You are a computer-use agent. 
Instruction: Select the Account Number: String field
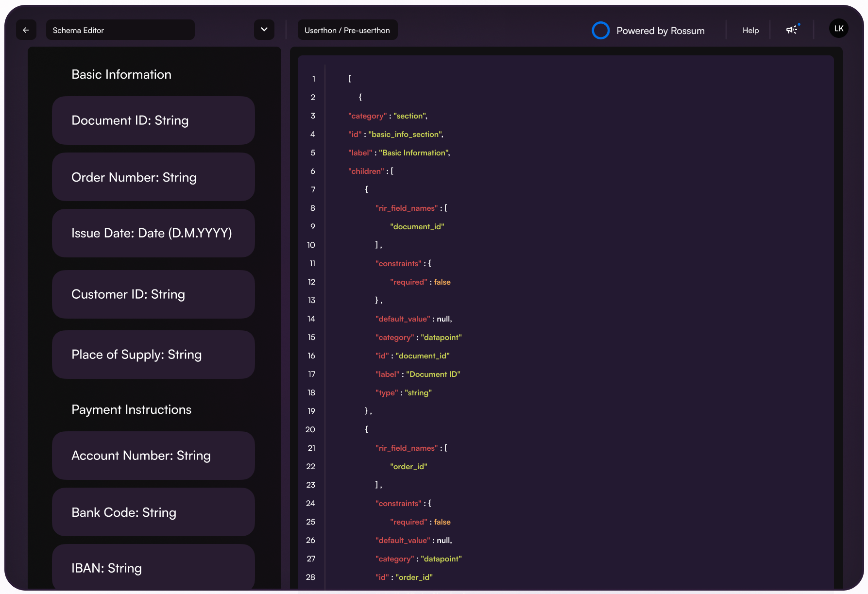tap(153, 456)
